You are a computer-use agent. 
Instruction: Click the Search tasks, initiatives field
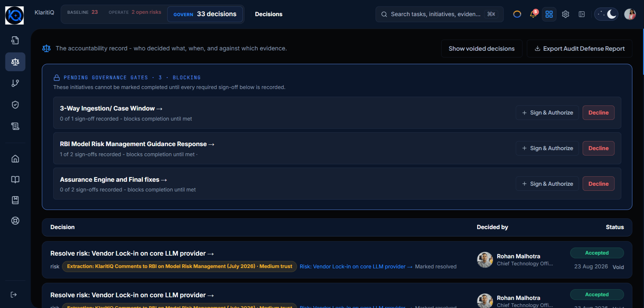pyautogui.click(x=439, y=14)
